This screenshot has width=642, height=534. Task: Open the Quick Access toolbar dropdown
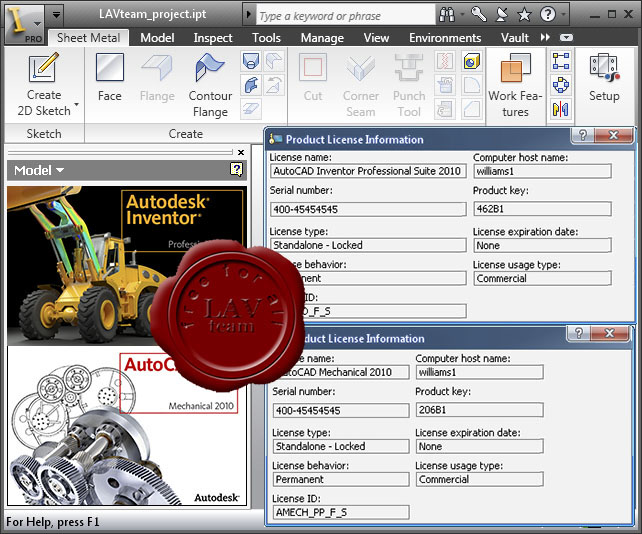point(57,14)
